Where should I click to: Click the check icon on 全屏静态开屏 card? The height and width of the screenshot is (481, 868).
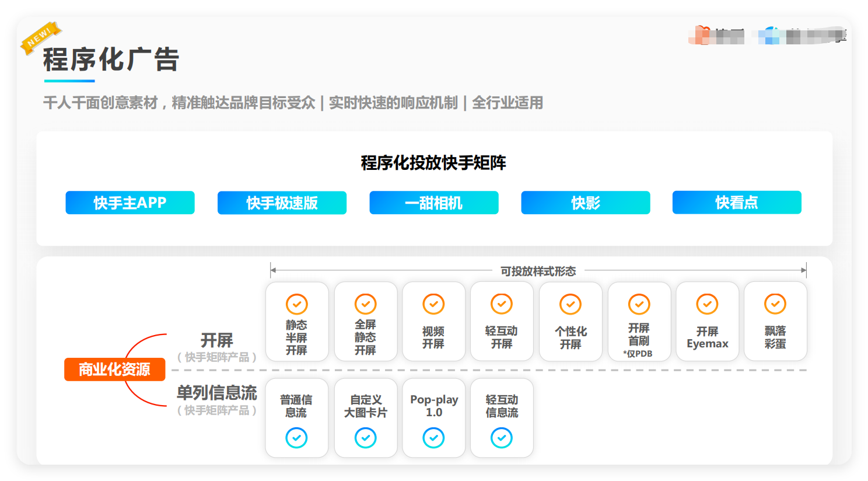(x=366, y=304)
